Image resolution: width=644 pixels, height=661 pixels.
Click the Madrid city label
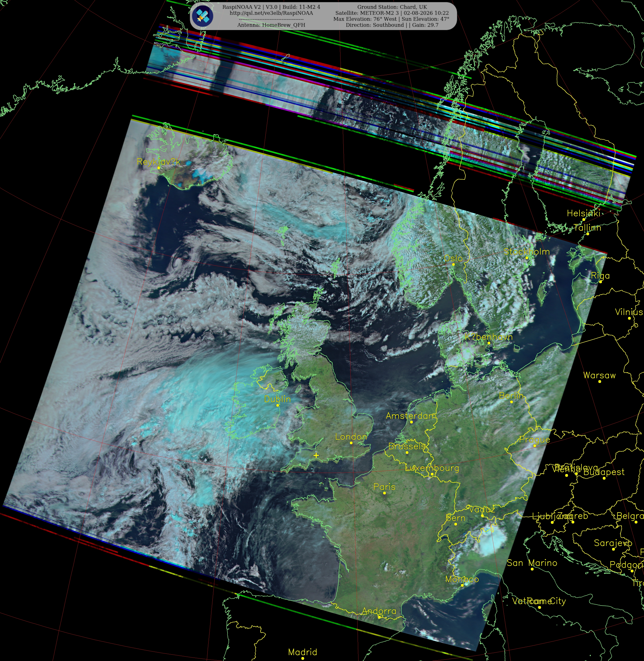(302, 652)
